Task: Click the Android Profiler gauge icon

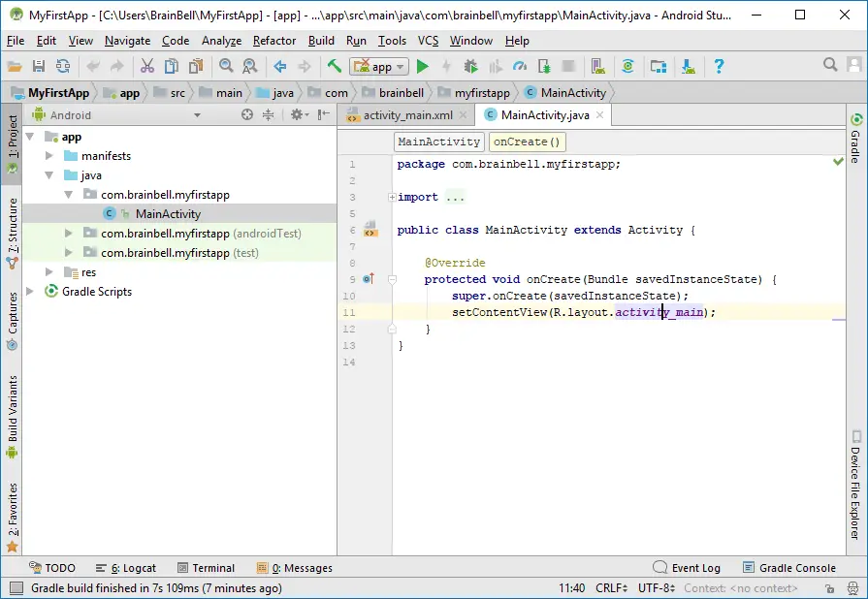Action: click(520, 67)
